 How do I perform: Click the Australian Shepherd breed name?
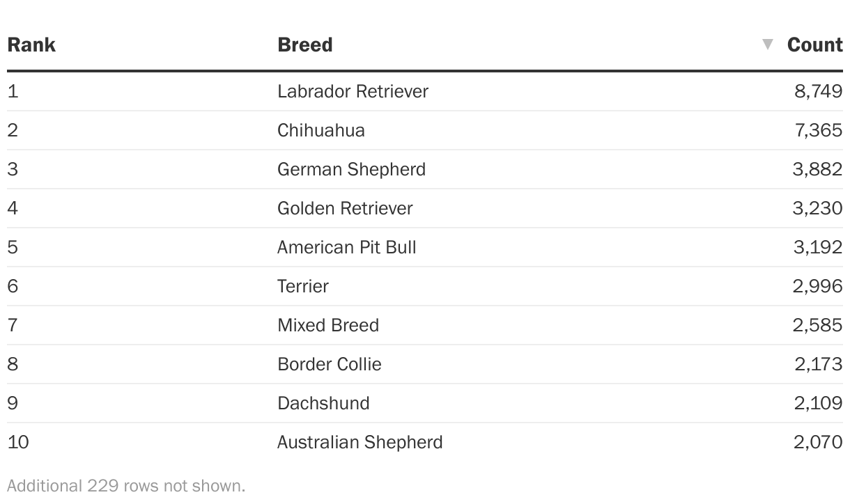360,442
